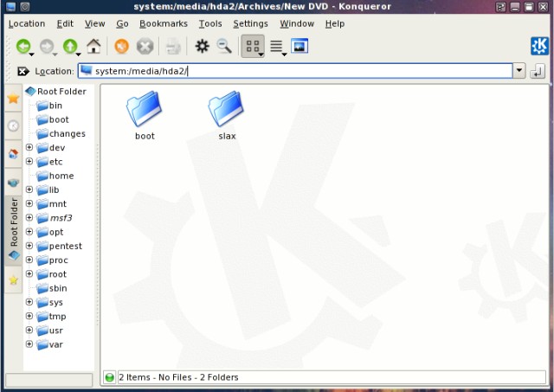Click the KDE logo throbber icon
Screen dimensions: 554x392
539,46
